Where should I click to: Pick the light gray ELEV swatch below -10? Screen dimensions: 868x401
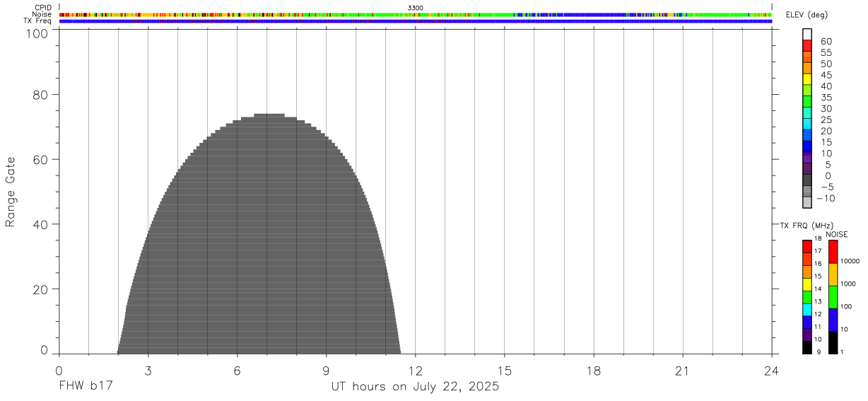[807, 202]
